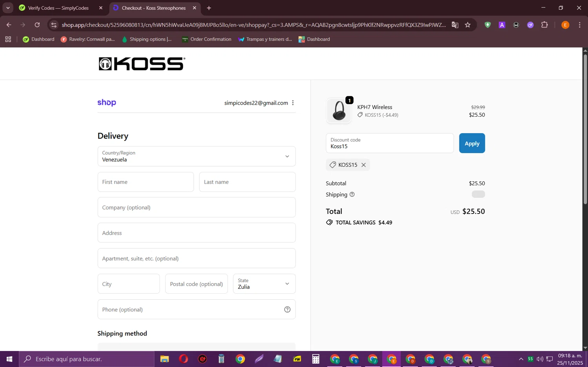588x367 pixels.
Task: Select the Checkout - Koss Stereophones tab
Action: point(154,8)
